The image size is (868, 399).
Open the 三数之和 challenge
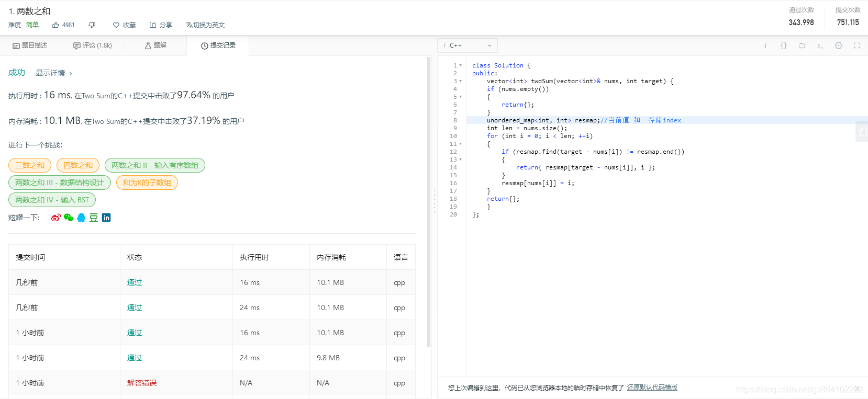[30, 165]
